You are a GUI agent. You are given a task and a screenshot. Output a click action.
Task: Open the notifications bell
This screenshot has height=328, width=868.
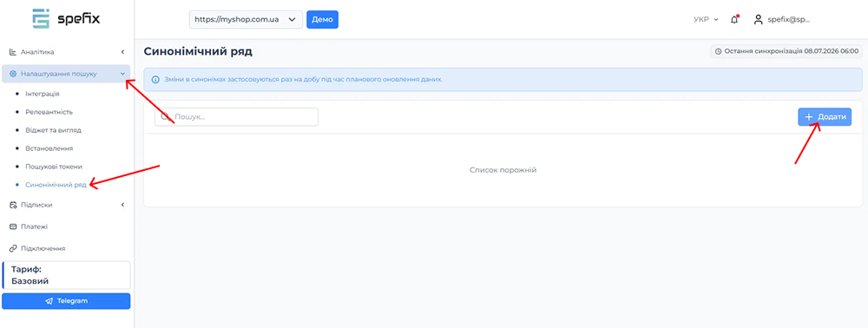point(734,19)
